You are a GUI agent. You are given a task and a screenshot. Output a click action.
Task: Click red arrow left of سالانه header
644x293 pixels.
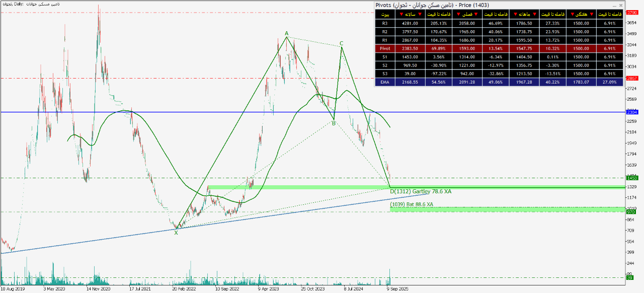pyautogui.click(x=400, y=14)
